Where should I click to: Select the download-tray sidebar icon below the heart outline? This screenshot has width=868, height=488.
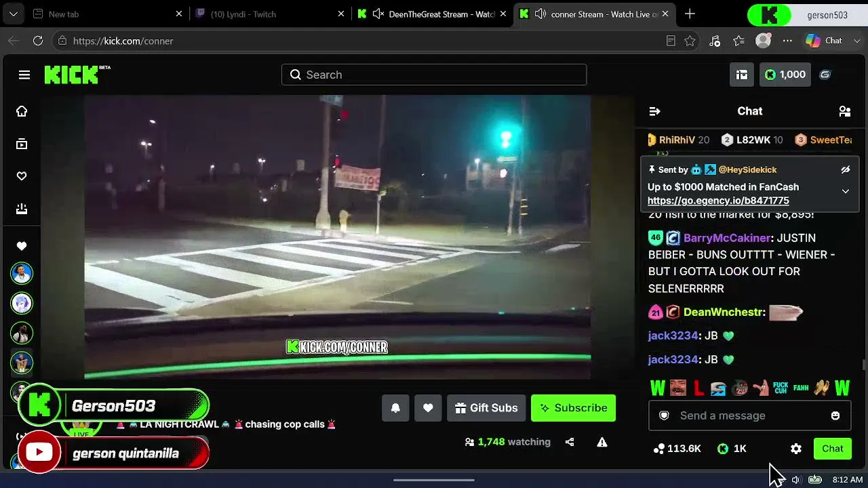(22, 209)
